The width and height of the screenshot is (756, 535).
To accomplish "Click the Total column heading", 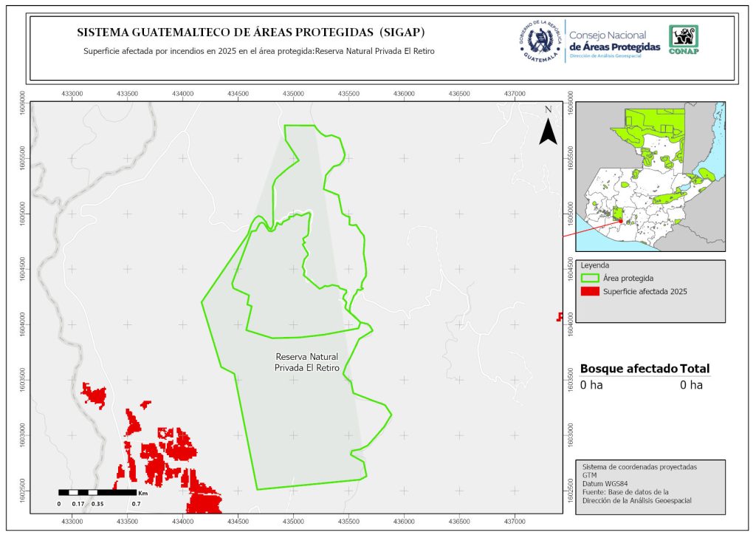I will coord(695,369).
